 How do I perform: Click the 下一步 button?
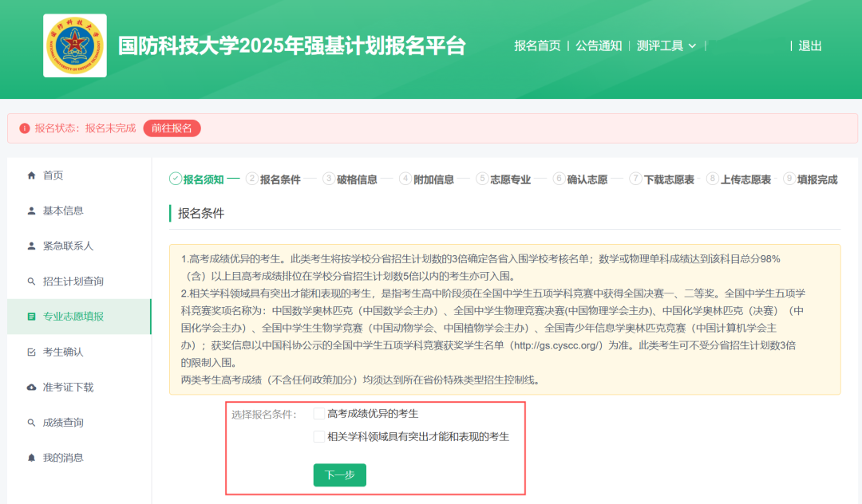340,475
